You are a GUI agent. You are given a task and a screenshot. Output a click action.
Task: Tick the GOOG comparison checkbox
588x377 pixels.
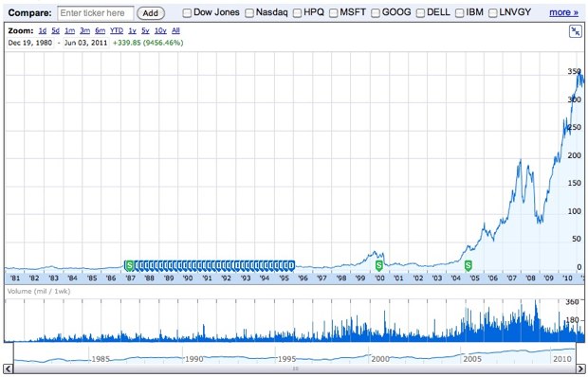(x=376, y=13)
